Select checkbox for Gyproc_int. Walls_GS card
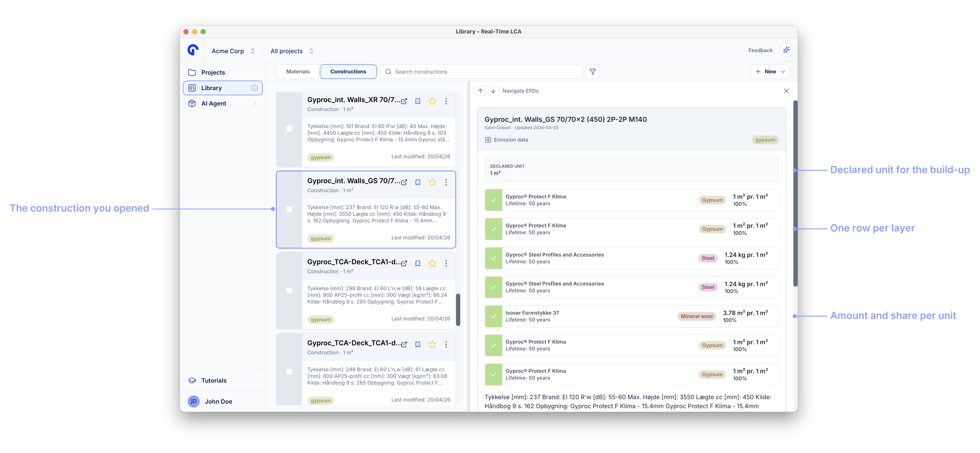 pos(289,210)
